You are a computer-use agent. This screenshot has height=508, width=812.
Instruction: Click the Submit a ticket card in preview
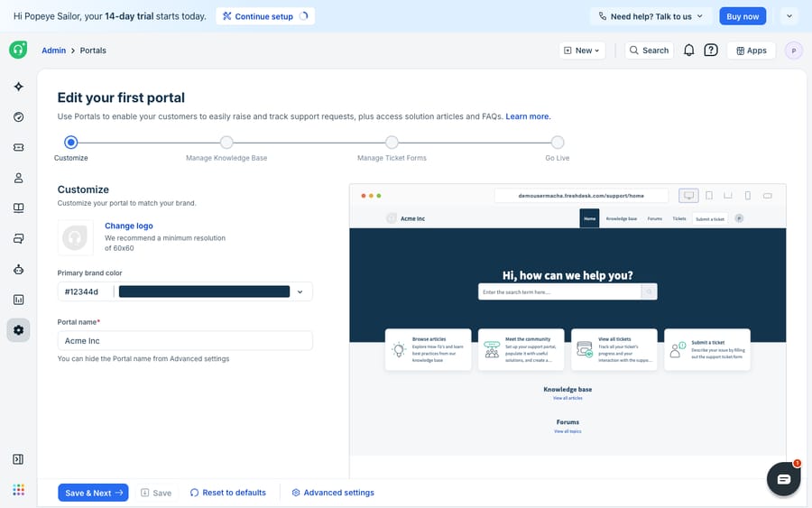click(x=706, y=349)
